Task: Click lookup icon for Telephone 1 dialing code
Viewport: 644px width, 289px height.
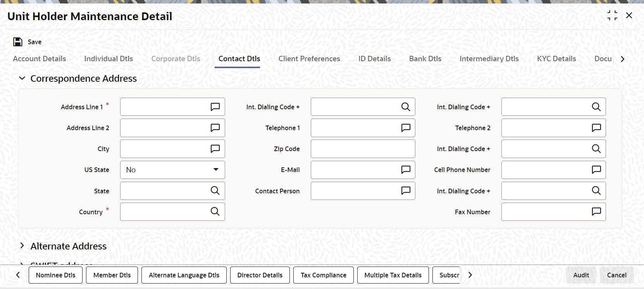Action: coord(406,107)
